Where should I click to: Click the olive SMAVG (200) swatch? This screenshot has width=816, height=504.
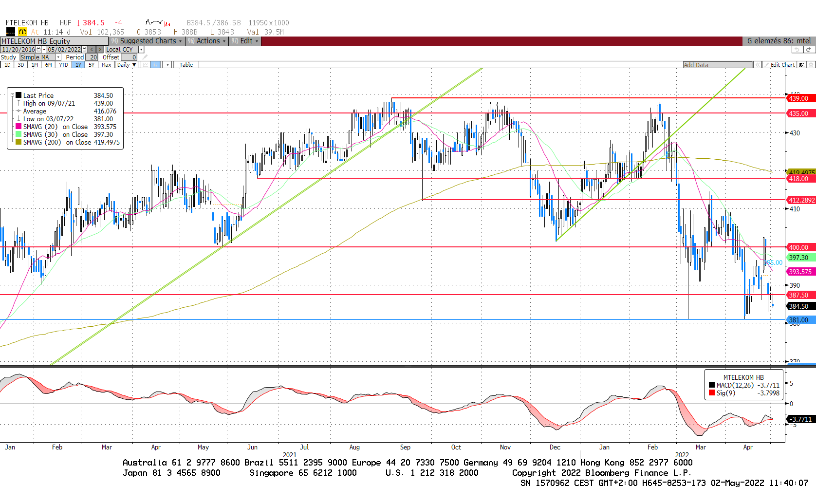[19, 142]
